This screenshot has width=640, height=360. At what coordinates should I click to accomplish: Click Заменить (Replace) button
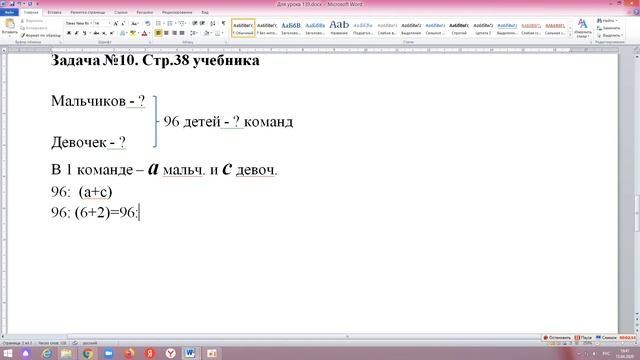(x=609, y=28)
